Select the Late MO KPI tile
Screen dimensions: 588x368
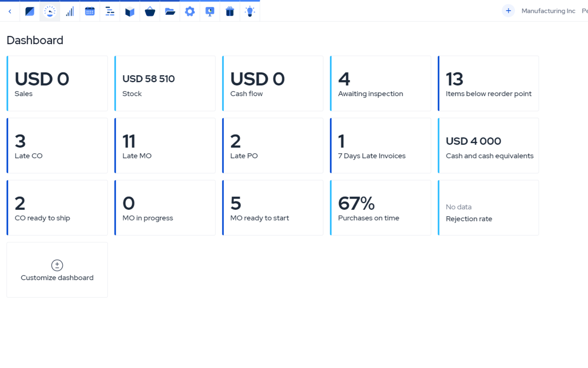coord(165,145)
